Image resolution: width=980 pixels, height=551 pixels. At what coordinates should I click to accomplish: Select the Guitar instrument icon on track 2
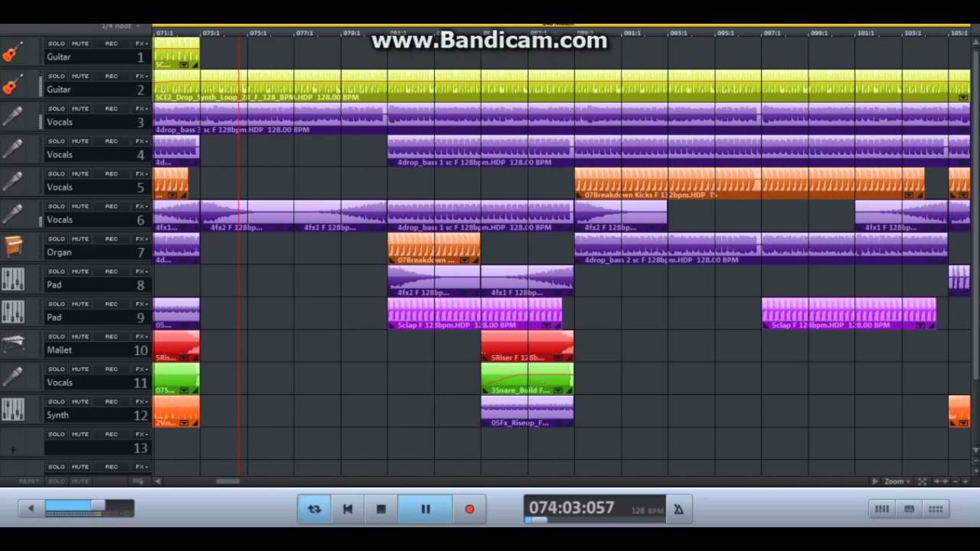tap(12, 84)
